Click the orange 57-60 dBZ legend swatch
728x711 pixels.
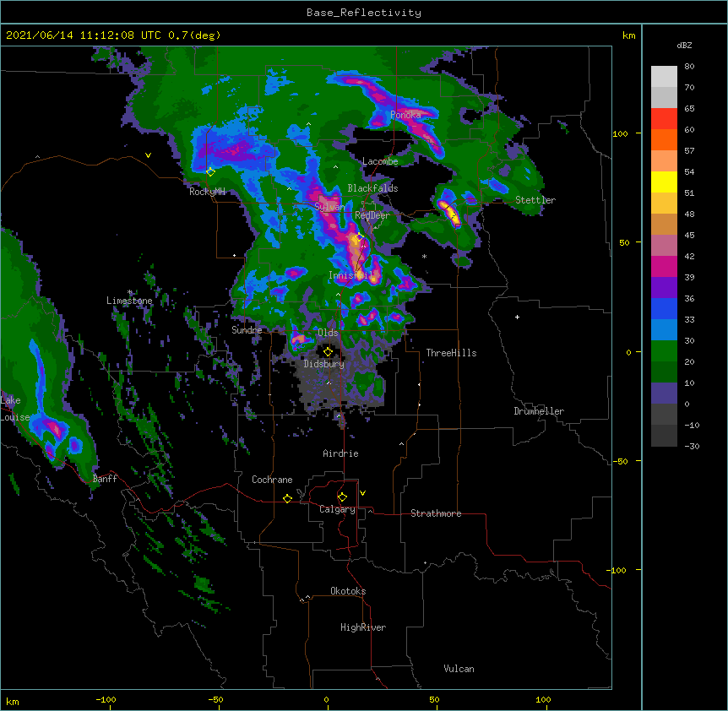click(x=664, y=139)
